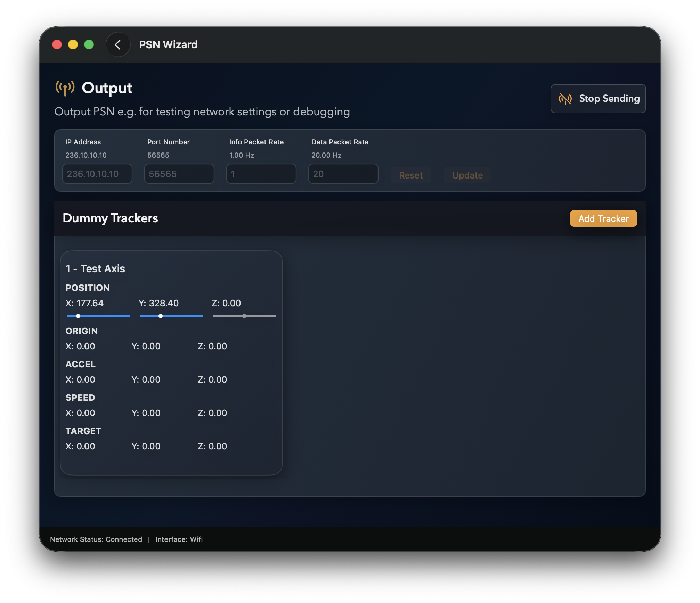The height and width of the screenshot is (603, 700).
Task: Click the crossed antenna icon in Stop Sending
Action: tap(565, 99)
